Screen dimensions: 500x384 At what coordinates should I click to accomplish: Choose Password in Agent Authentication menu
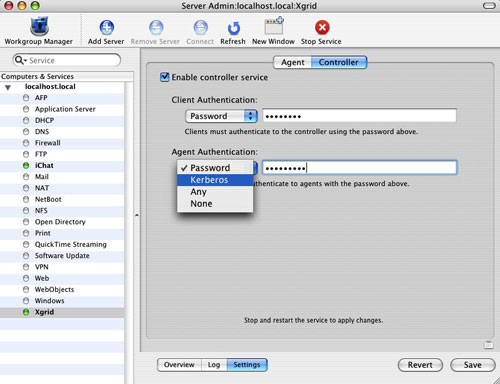tap(215, 168)
